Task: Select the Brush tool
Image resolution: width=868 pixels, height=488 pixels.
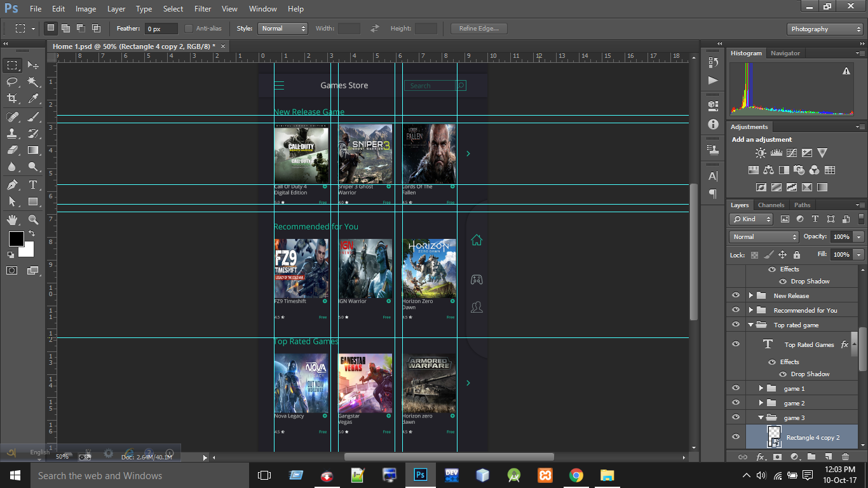Action: pyautogui.click(x=33, y=117)
